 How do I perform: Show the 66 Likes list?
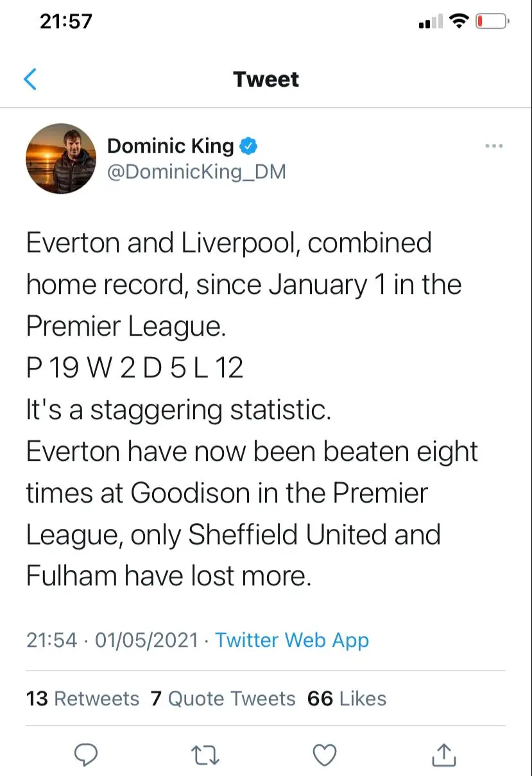click(x=347, y=698)
